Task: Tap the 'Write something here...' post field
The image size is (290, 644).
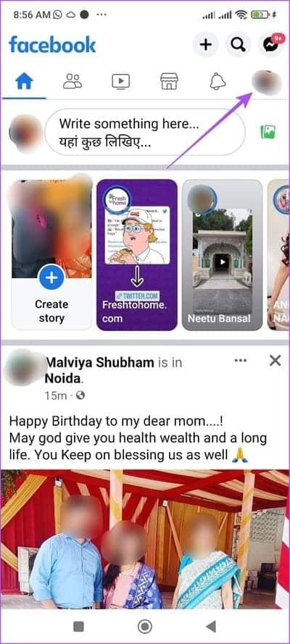Action: [x=145, y=133]
